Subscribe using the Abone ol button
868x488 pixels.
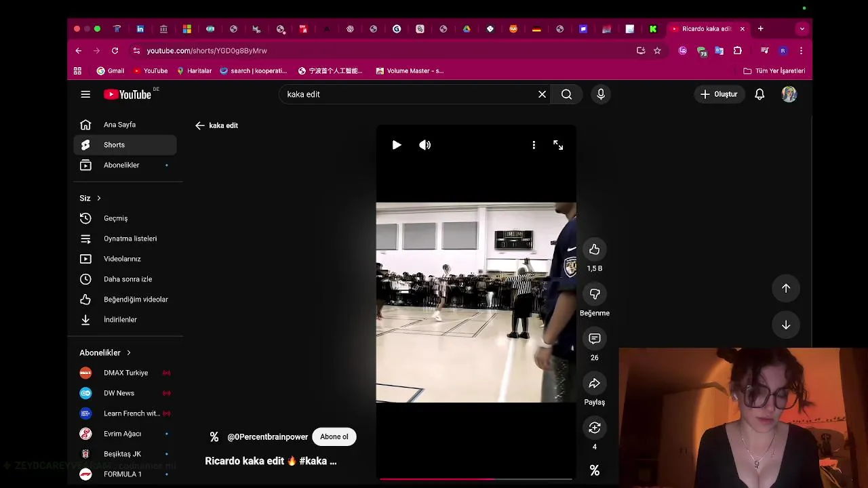(334, 436)
